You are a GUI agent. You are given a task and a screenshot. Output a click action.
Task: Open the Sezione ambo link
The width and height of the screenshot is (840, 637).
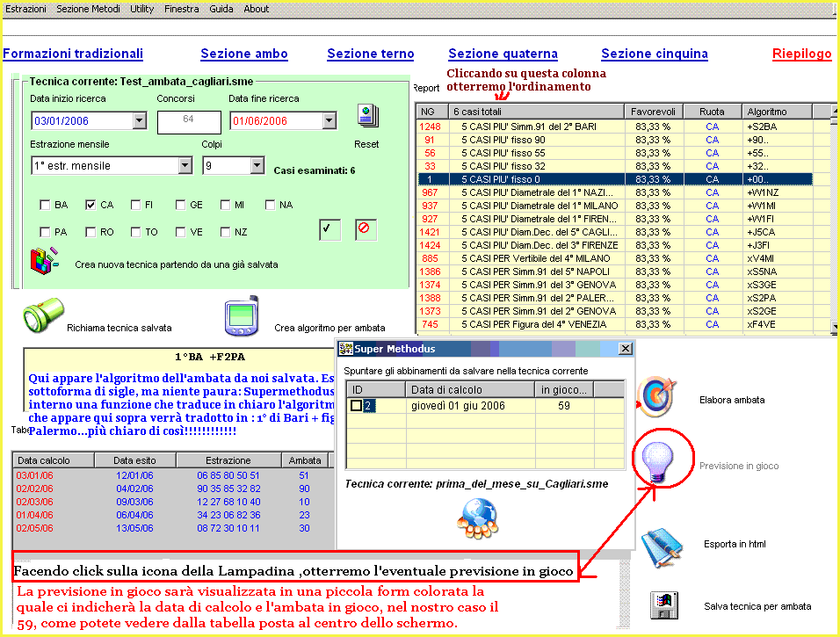244,54
